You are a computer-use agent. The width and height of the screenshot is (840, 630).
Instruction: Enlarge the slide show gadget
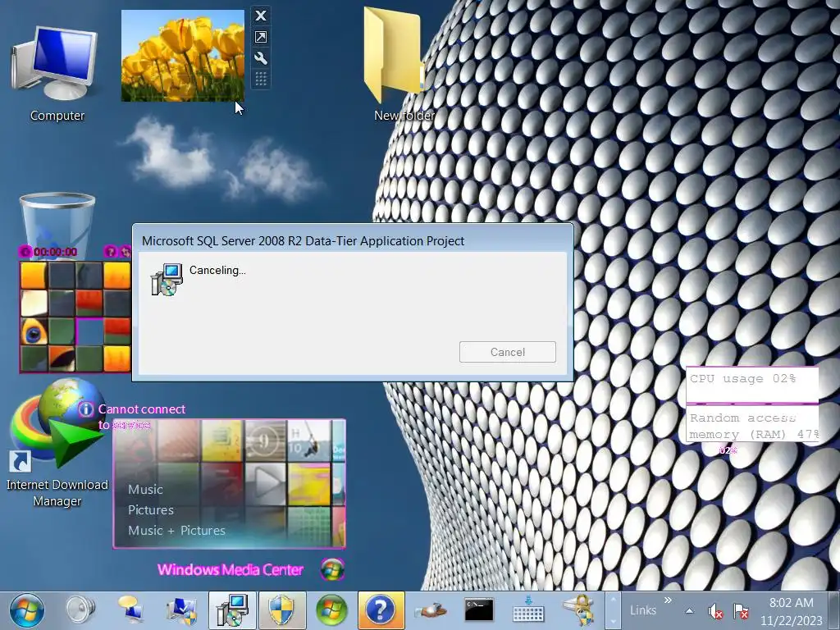pos(261,37)
